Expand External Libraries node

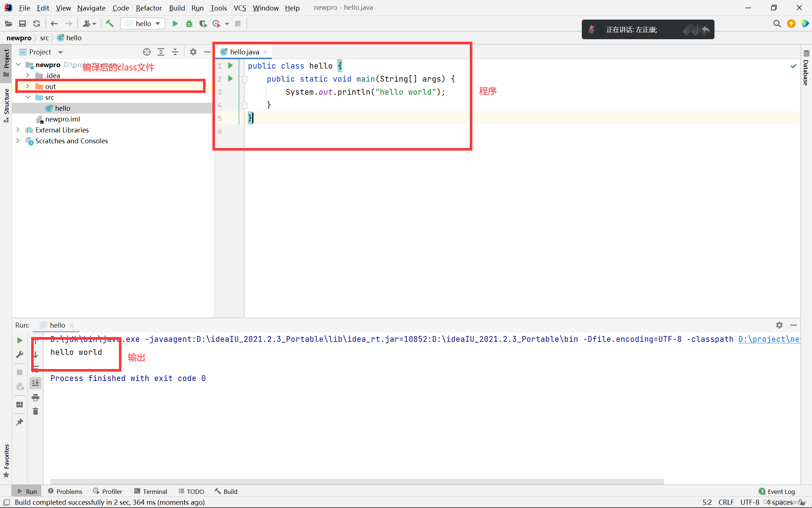click(x=18, y=130)
